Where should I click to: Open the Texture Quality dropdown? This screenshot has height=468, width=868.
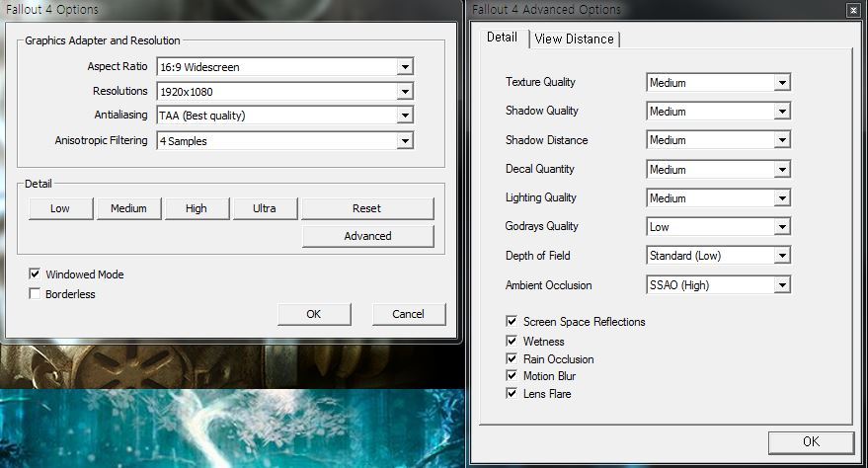(718, 82)
